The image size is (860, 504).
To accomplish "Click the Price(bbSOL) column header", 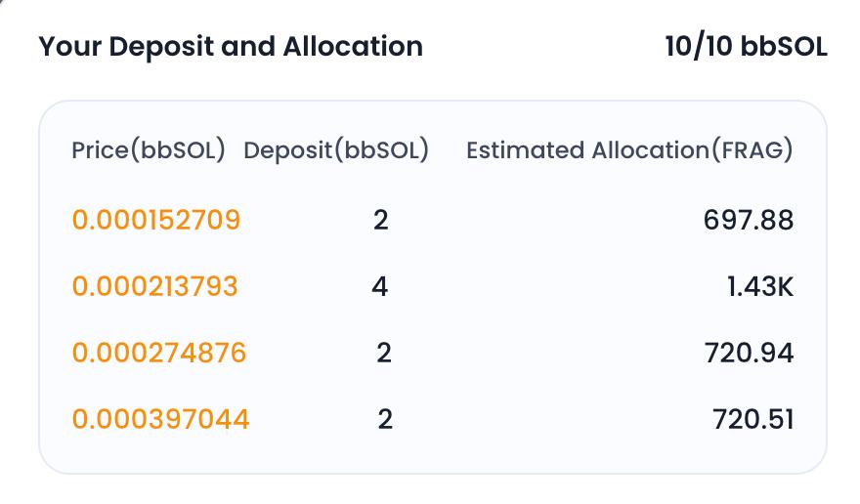I will click(149, 149).
